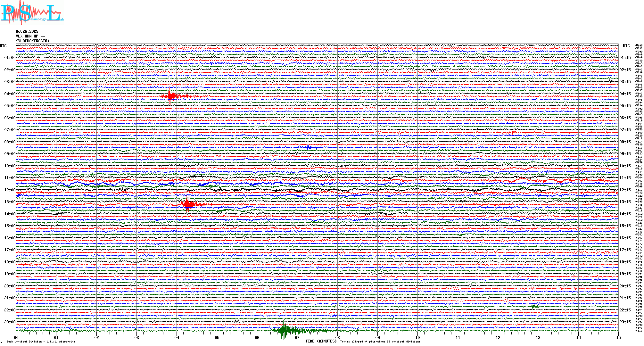Viewport: 644px width, 346px height.
Task: Select the 23:00 hour label on left
Action: (x=10, y=322)
